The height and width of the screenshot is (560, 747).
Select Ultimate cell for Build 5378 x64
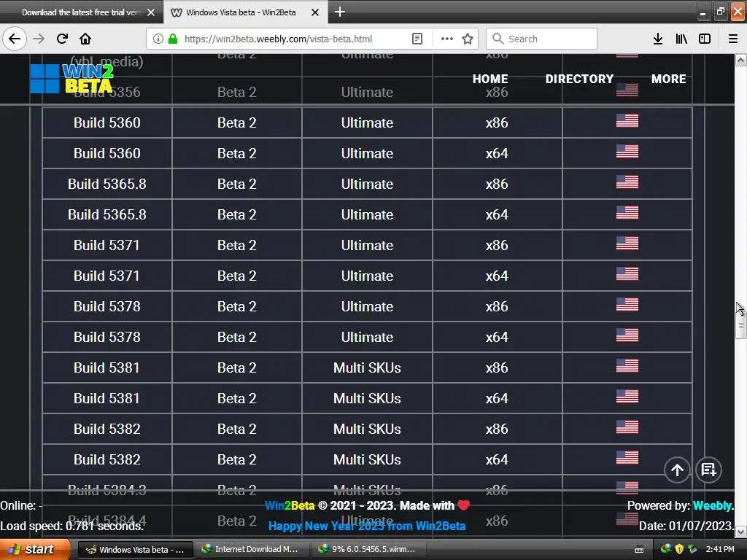368,337
